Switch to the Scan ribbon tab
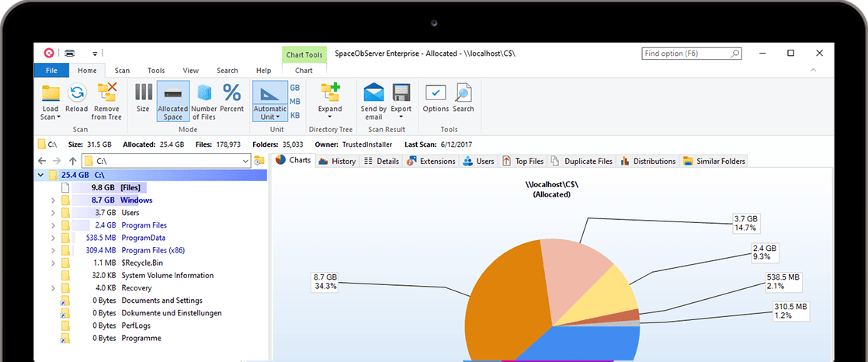This screenshot has height=362, width=868. point(123,70)
